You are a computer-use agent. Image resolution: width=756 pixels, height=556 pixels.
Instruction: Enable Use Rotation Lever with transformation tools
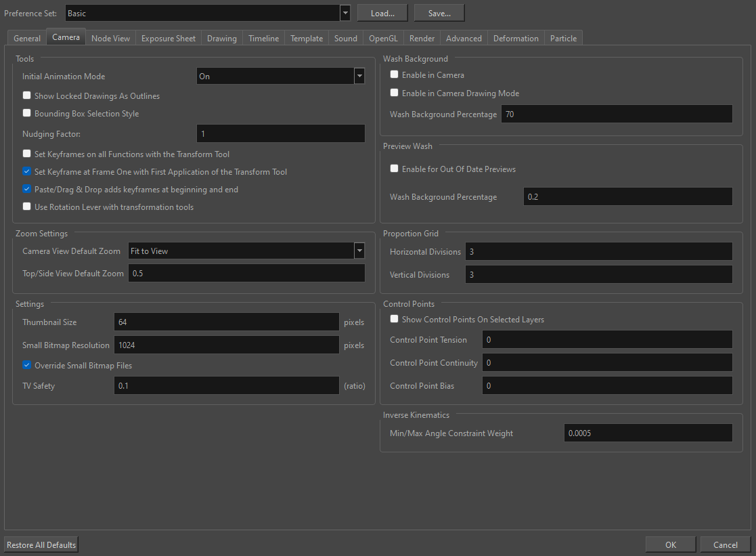(26, 207)
